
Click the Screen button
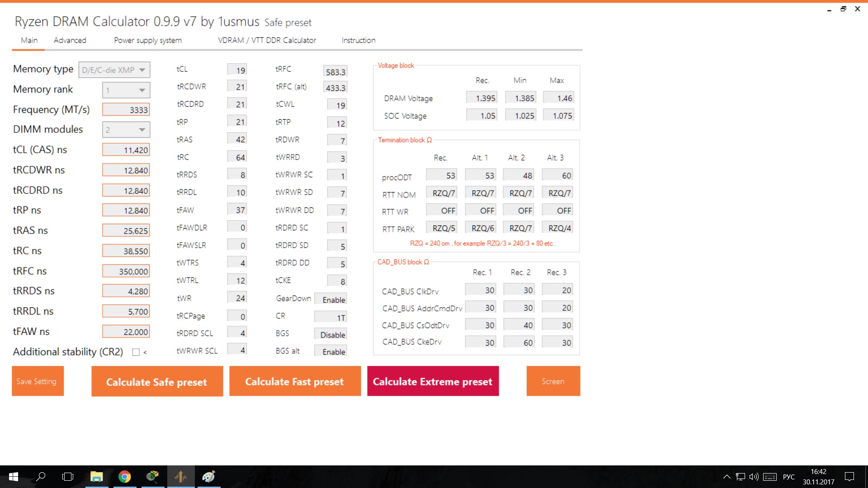[x=553, y=381]
